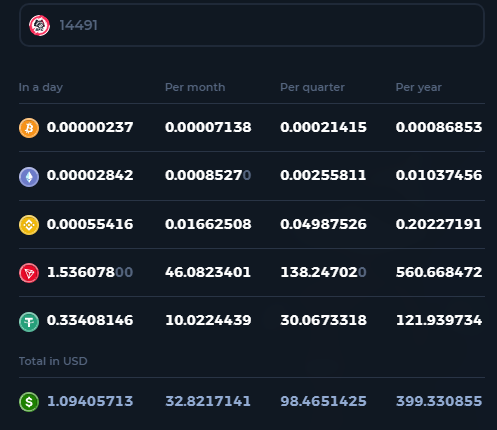
Task: Click the Ethereum coin icon
Action: (x=29, y=177)
